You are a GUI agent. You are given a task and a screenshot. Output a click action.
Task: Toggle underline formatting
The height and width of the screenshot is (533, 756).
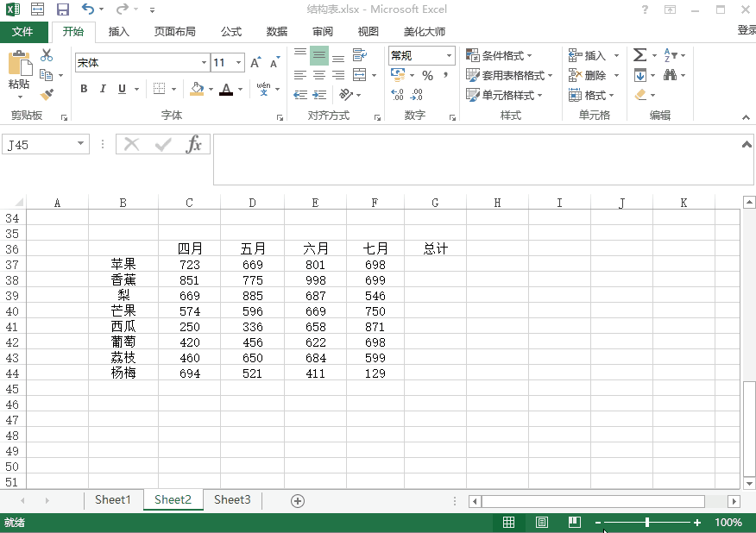122,89
